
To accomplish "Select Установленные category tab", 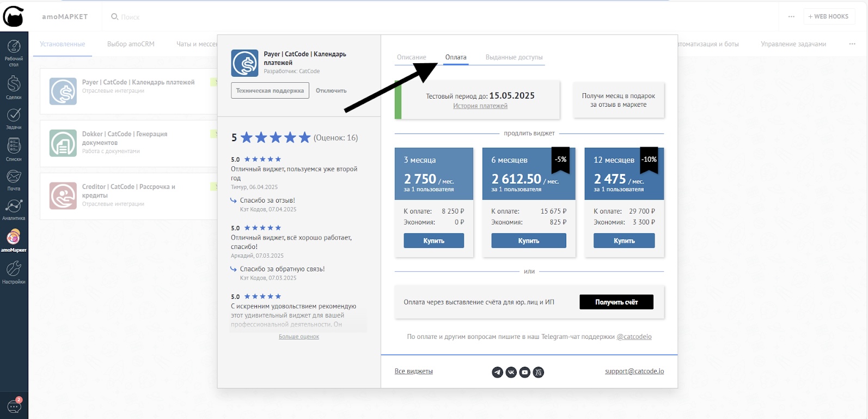I will [x=63, y=44].
